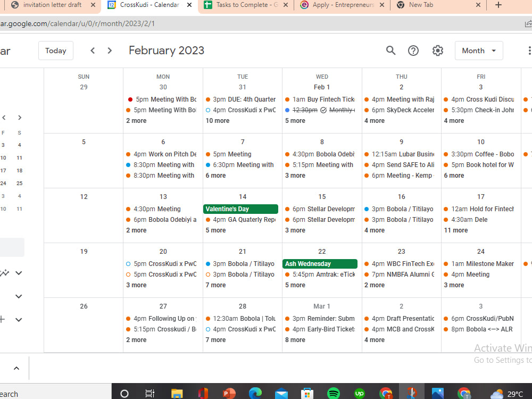Viewport: 532px width, 399px height.
Task: Mark the 12:30pm Monthly task on Feb 1
Action: coord(321,110)
